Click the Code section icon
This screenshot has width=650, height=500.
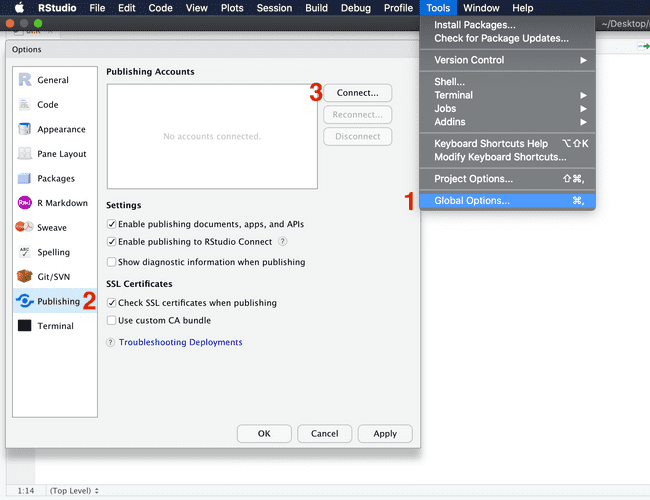pyautogui.click(x=25, y=104)
